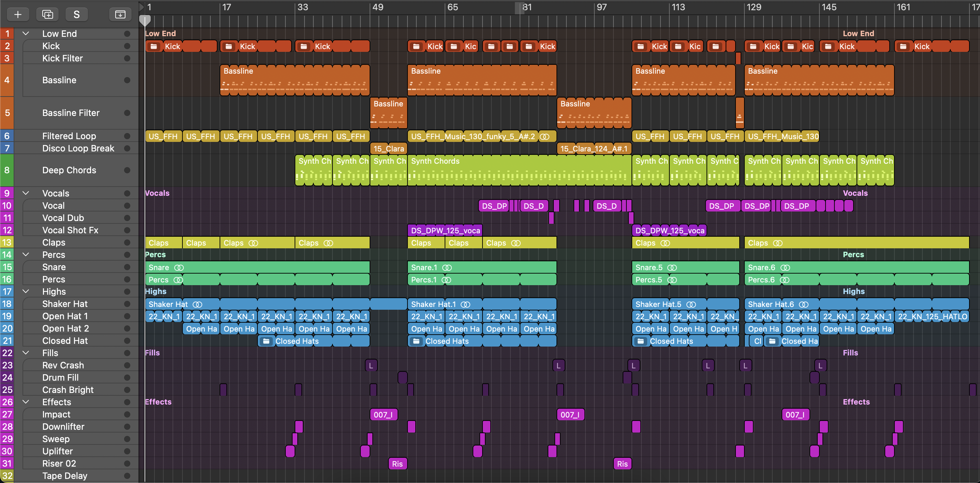Select the Disco Loop Break track

click(78, 148)
